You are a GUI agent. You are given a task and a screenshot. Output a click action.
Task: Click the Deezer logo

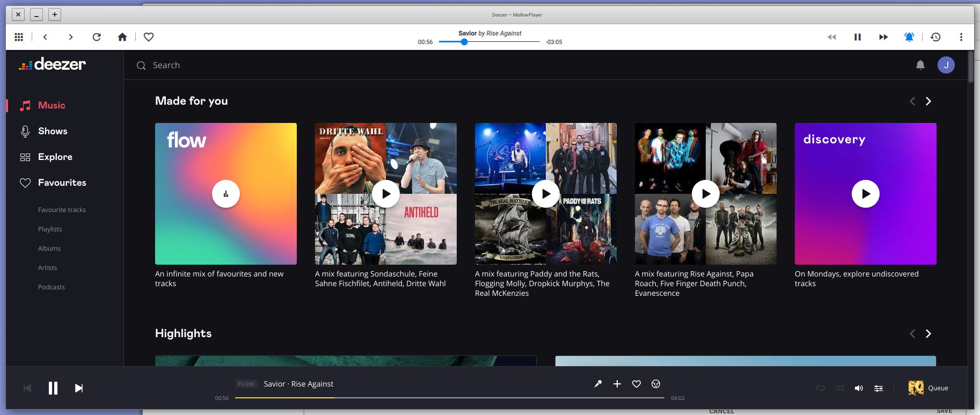pos(53,64)
